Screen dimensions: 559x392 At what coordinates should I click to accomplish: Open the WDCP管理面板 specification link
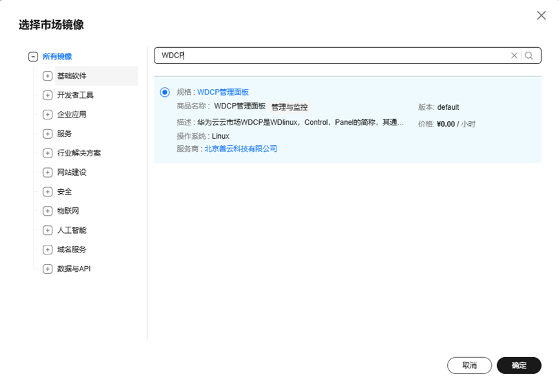[223, 92]
